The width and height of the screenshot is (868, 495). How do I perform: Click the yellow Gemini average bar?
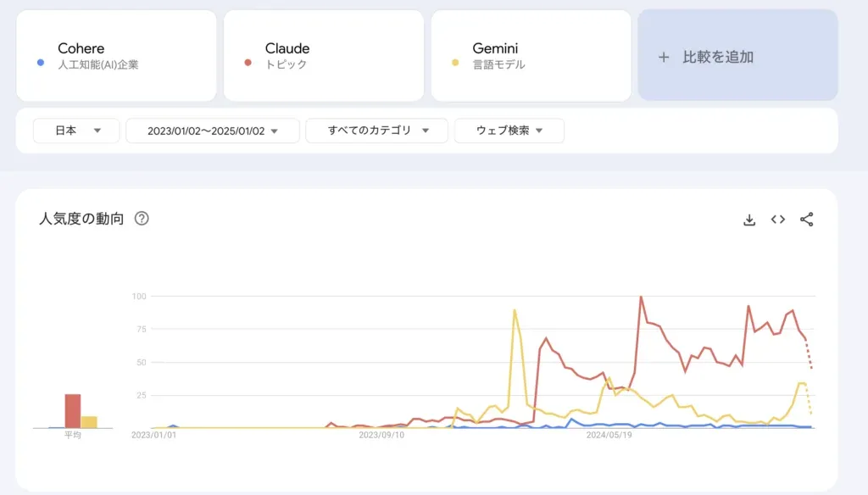[89, 422]
